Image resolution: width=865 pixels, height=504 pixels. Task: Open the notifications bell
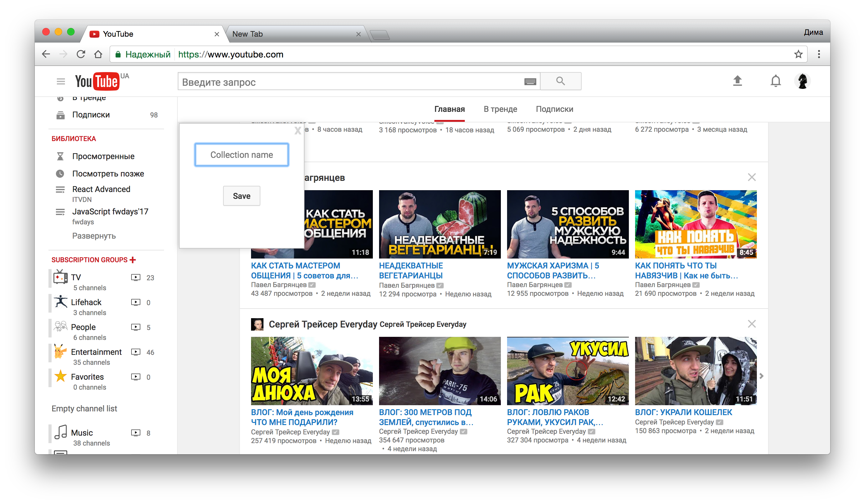coord(776,81)
